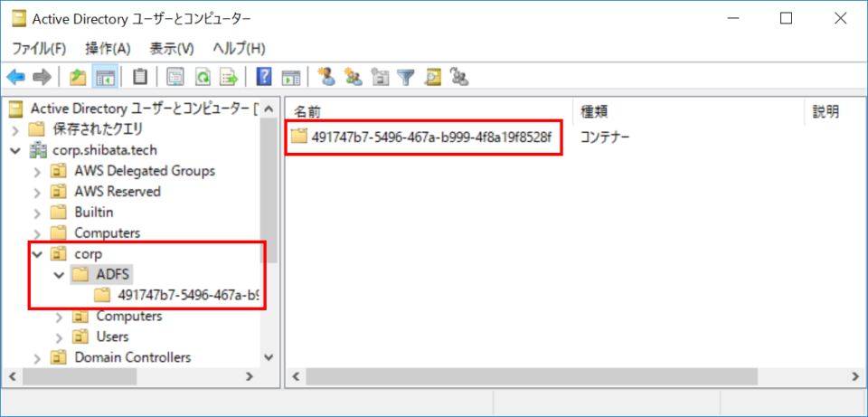Open the 表示(V) menu
This screenshot has height=417, width=868.
click(172, 49)
